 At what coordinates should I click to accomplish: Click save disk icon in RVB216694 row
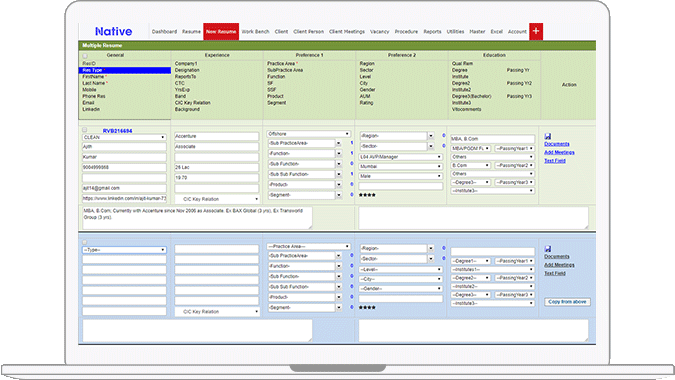click(x=548, y=136)
